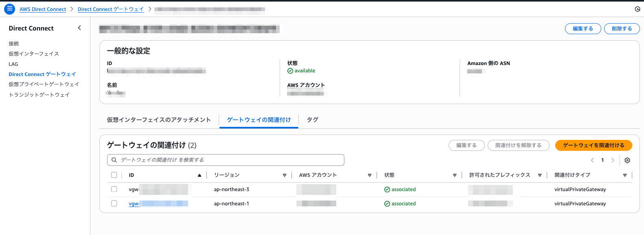Click virtualPrivateGateway in ap-northeast-3 row
644x235 pixels.
click(580, 189)
